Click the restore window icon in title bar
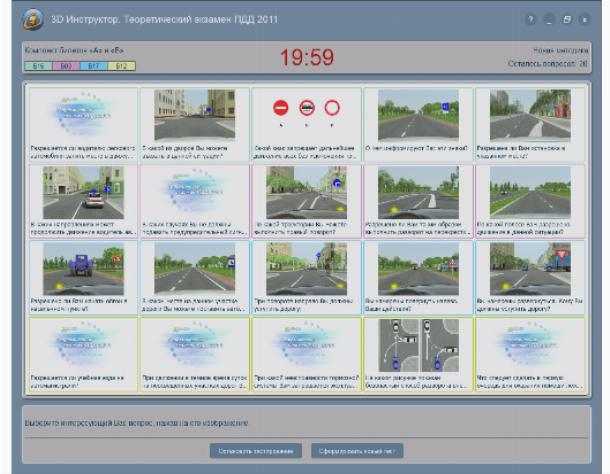610x474 pixels. [x=566, y=19]
